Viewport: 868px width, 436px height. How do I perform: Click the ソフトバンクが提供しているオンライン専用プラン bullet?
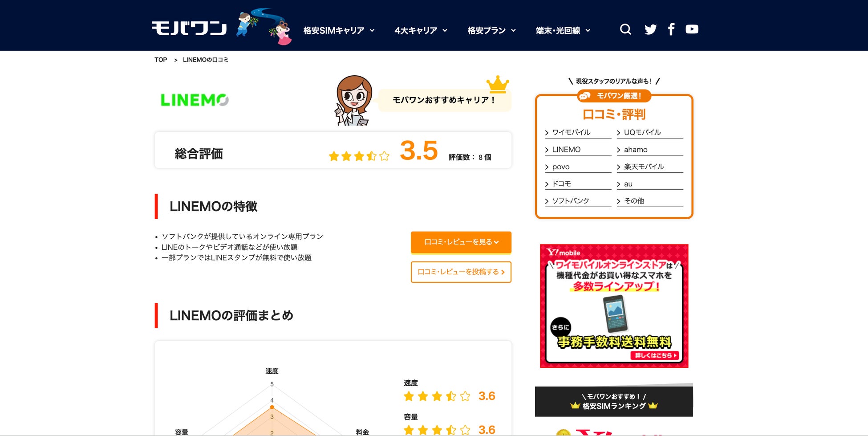(x=242, y=236)
